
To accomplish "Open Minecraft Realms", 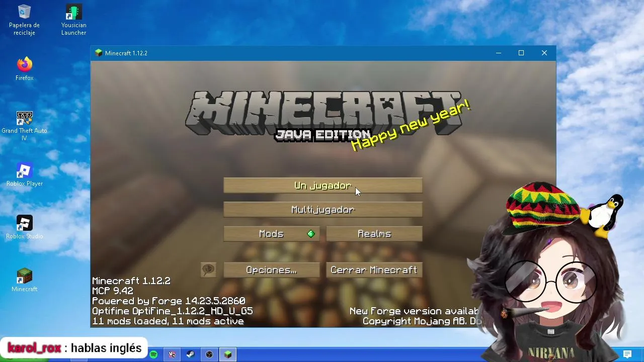I will (x=374, y=234).
